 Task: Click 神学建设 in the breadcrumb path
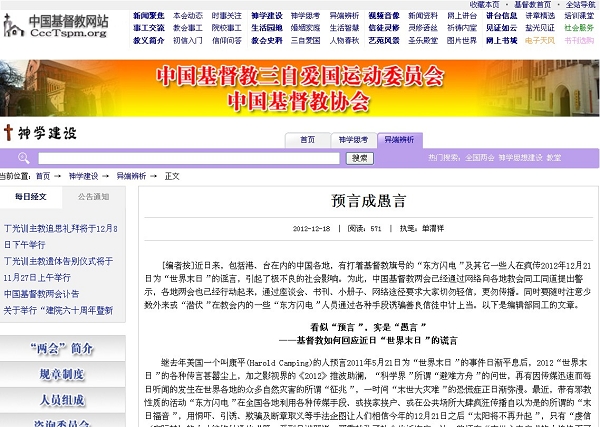[83, 176]
